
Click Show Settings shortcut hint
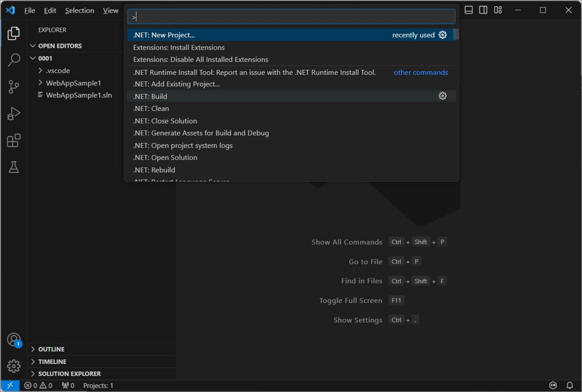pyautogui.click(x=376, y=320)
